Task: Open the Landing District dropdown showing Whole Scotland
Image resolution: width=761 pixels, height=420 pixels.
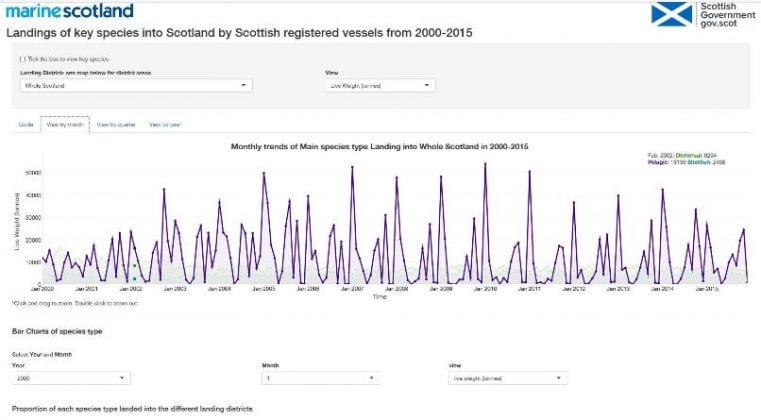Action: (x=135, y=86)
